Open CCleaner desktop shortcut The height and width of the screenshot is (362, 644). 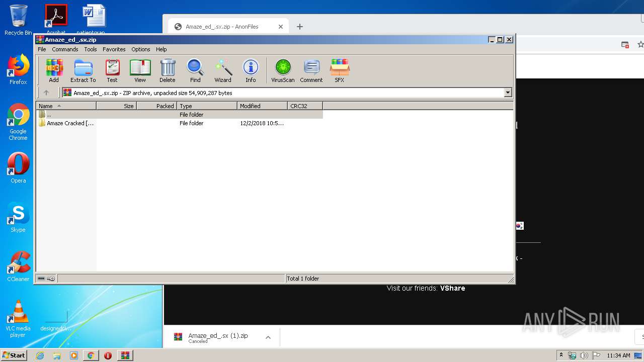(18, 266)
